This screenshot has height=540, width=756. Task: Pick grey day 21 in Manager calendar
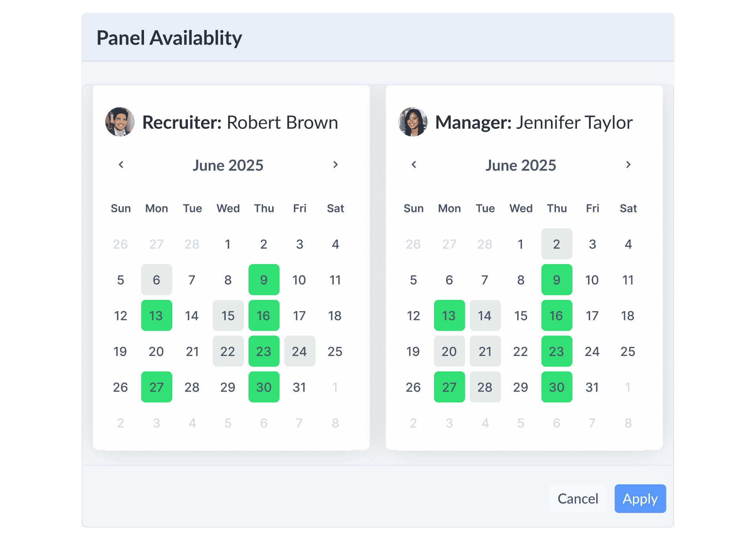pos(485,351)
